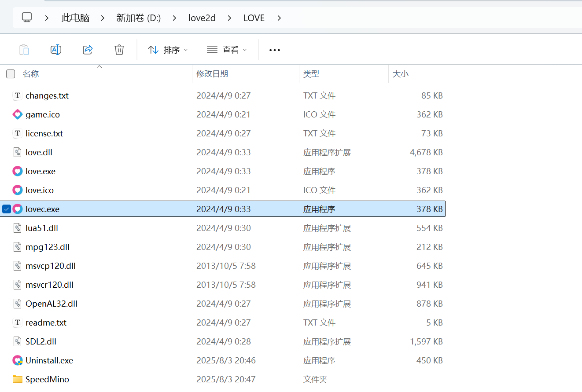
Task: Expand the chevron after 此电脑
Action: [x=103, y=18]
